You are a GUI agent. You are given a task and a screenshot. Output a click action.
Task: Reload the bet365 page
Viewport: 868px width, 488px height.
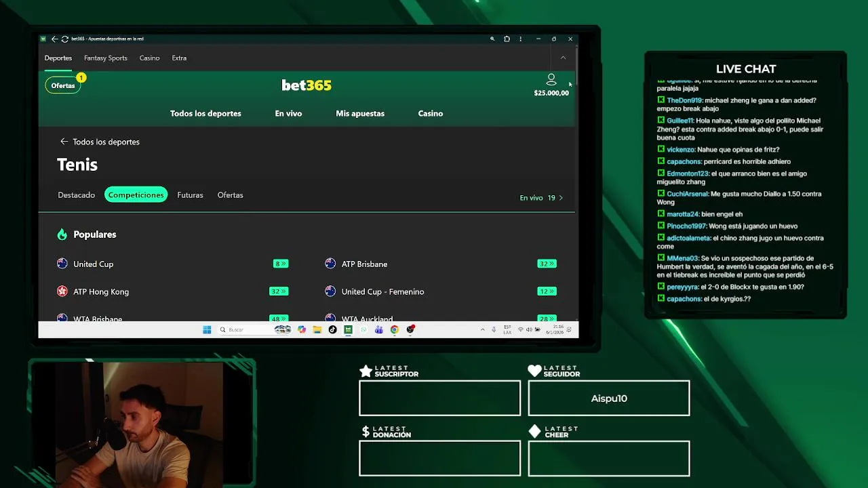click(64, 39)
